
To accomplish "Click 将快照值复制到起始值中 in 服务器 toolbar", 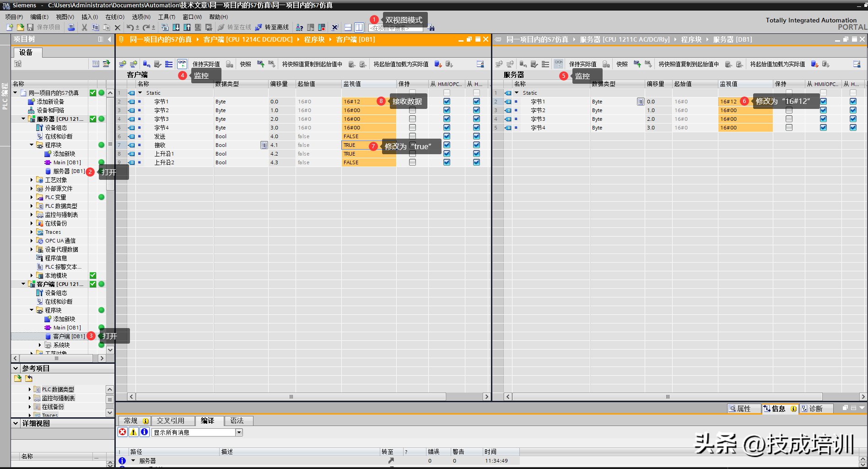I will tap(689, 64).
